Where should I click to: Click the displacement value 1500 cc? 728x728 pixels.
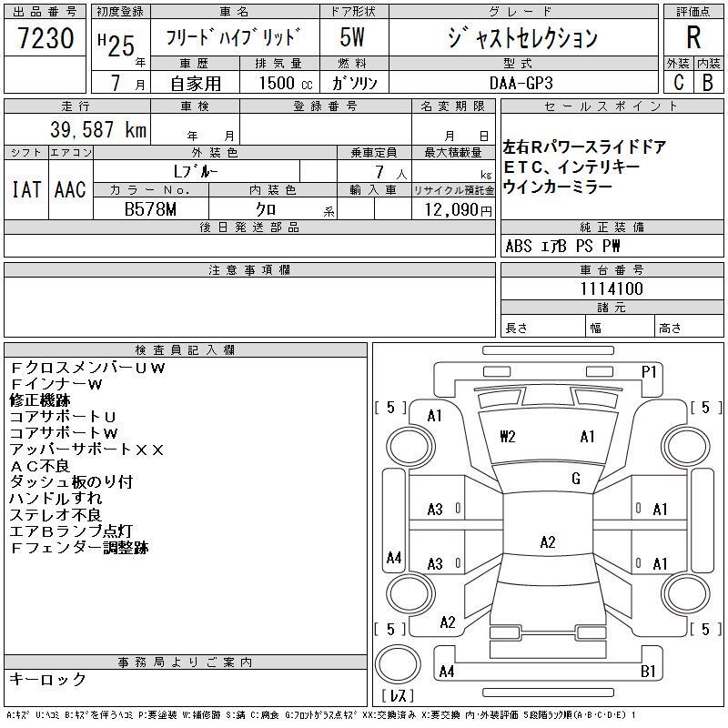(286, 83)
